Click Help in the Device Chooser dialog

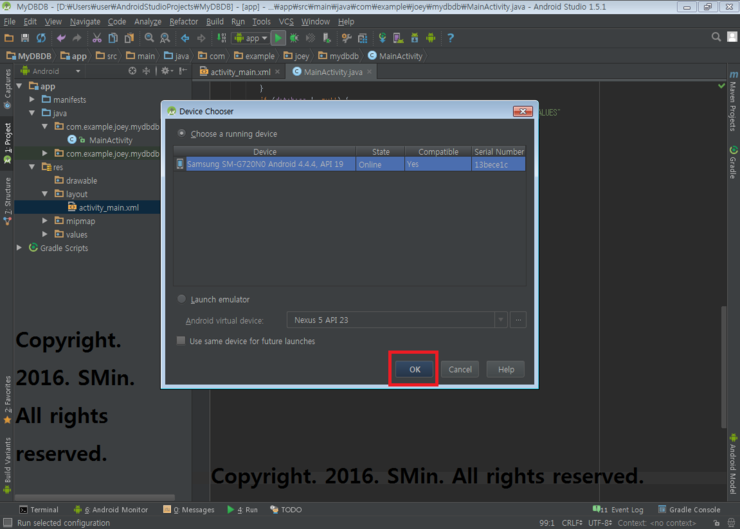point(505,369)
